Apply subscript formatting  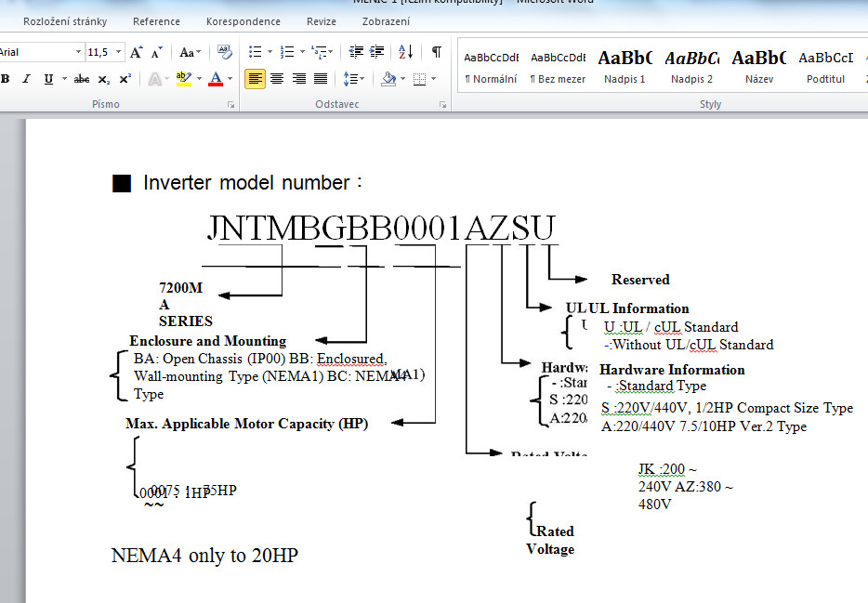pyautogui.click(x=104, y=79)
